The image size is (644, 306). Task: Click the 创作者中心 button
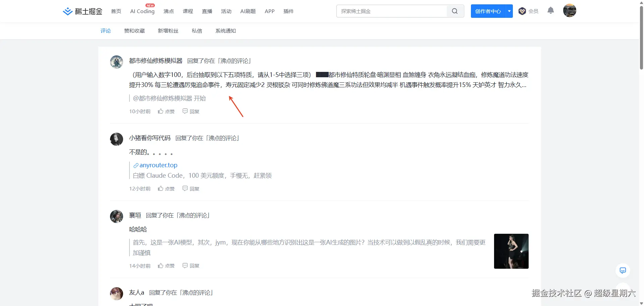488,11
